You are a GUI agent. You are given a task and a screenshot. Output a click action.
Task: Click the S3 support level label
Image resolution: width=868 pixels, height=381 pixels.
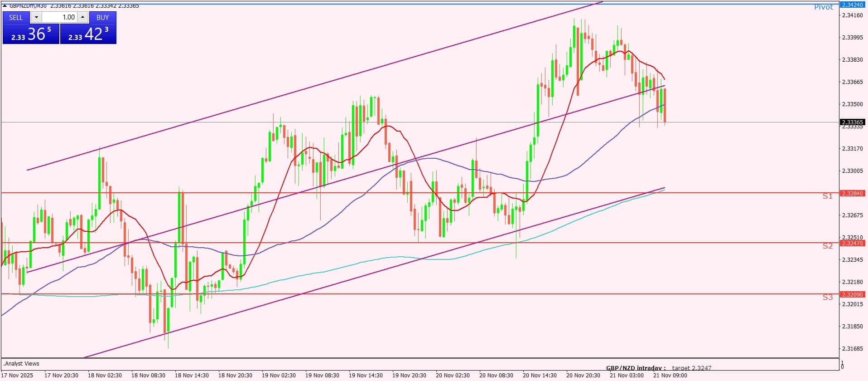click(828, 297)
